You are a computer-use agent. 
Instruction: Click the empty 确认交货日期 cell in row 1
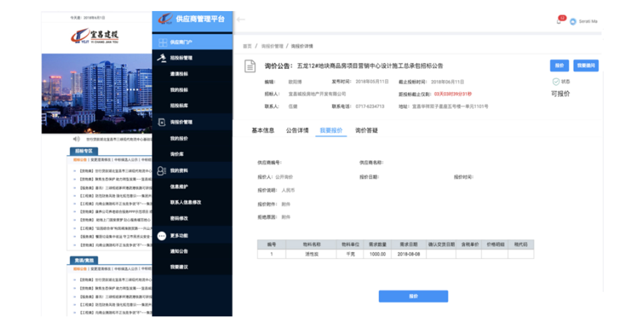(441, 254)
